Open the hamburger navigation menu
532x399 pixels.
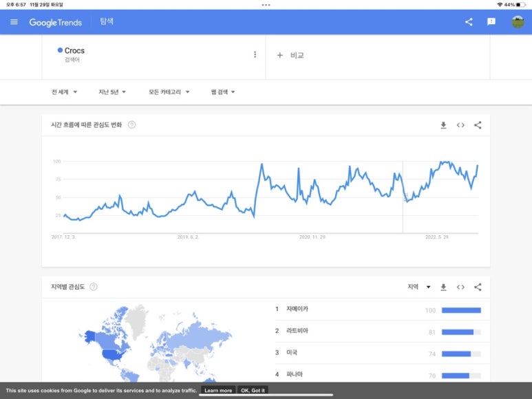click(14, 22)
